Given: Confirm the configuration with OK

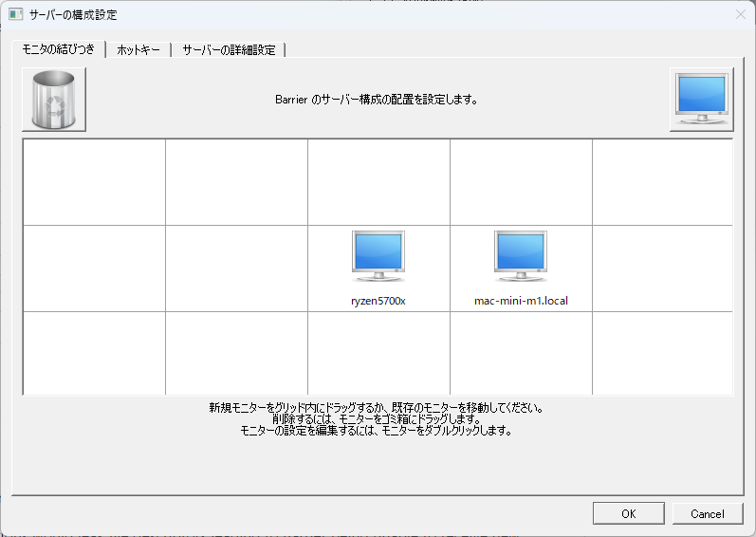Looking at the screenshot, I should 628,513.
